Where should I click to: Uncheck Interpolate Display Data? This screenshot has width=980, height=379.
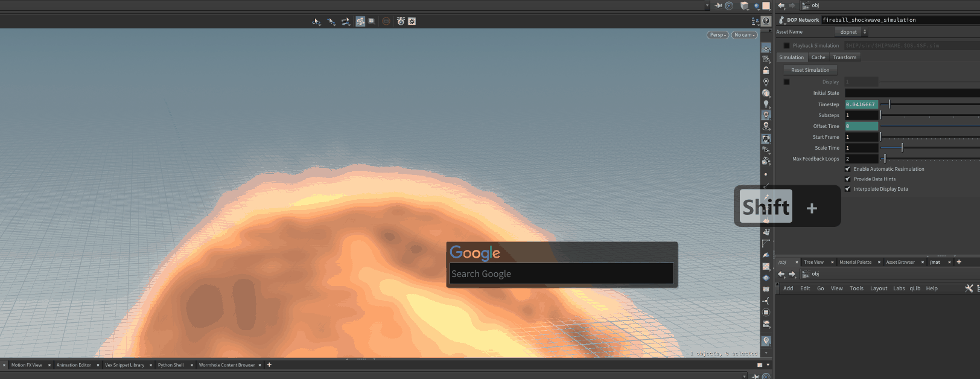847,189
